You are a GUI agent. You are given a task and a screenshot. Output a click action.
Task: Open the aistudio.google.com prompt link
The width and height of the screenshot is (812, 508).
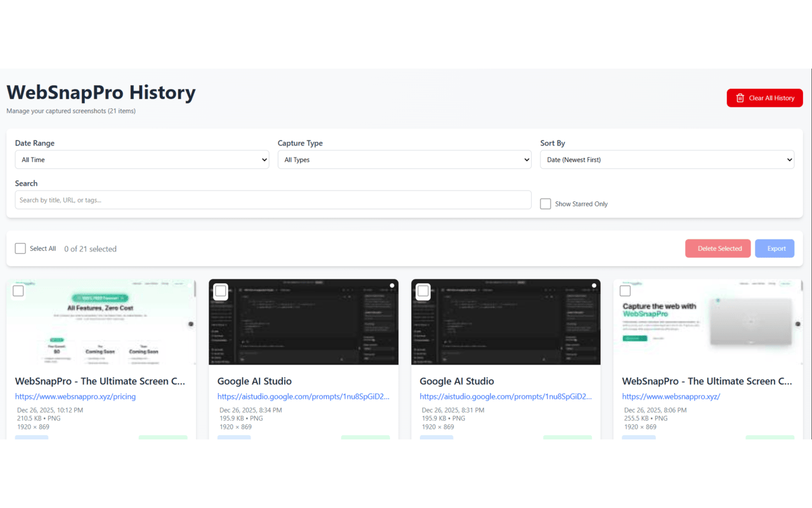(x=304, y=396)
